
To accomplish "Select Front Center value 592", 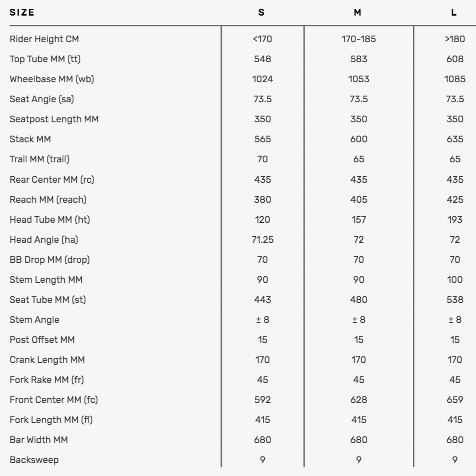I will click(262, 400).
